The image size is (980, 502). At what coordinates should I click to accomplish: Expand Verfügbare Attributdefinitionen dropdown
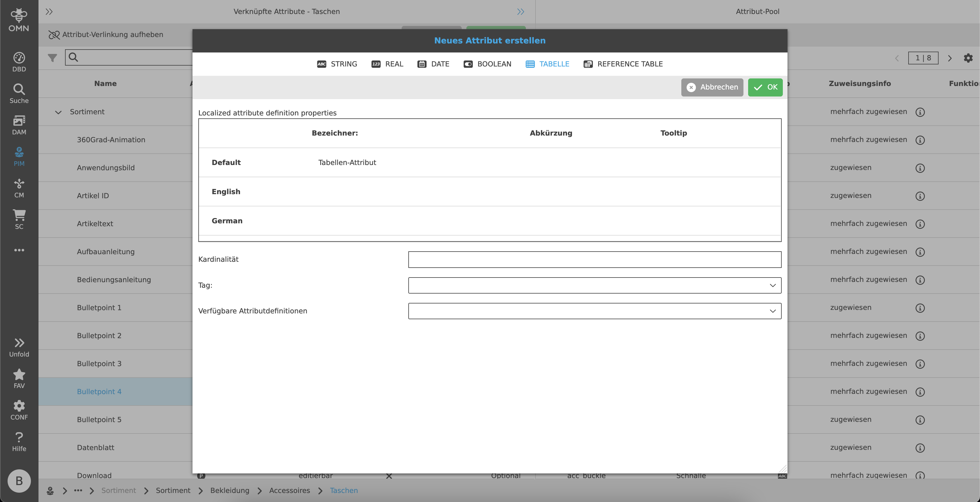pos(594,311)
